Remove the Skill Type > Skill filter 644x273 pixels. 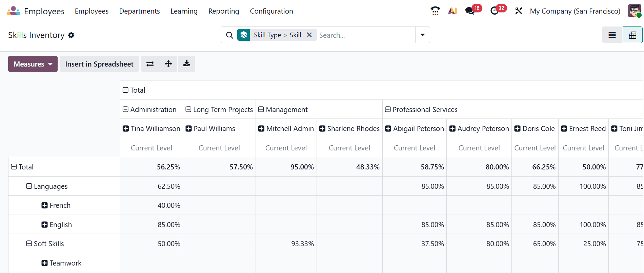click(x=309, y=35)
